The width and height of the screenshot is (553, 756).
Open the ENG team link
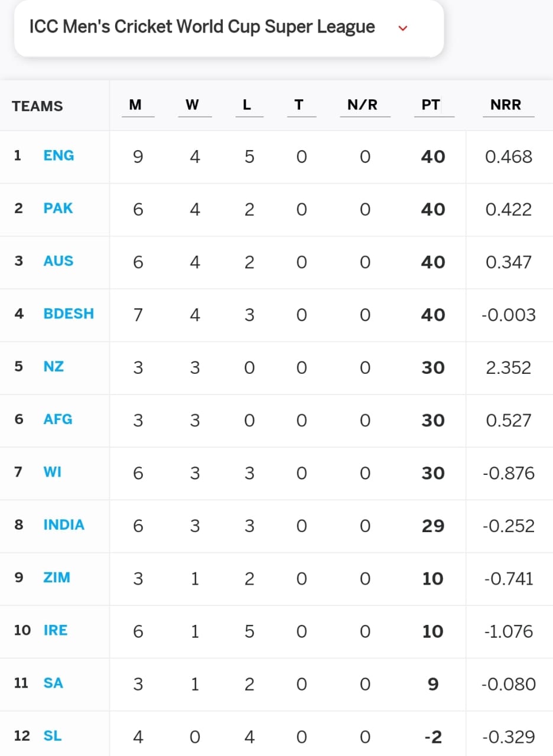click(x=59, y=155)
